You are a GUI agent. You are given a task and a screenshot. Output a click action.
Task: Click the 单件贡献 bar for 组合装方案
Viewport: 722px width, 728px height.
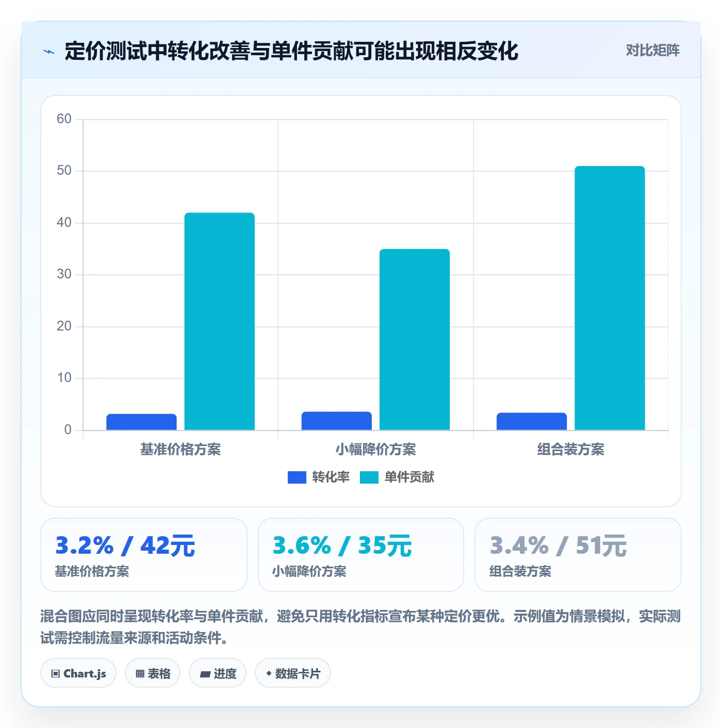[610, 298]
